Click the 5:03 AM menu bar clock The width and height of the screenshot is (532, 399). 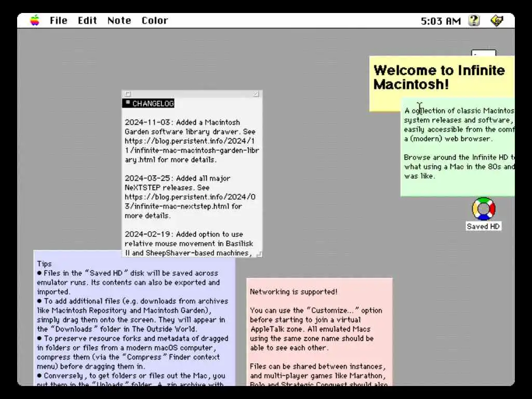click(441, 21)
